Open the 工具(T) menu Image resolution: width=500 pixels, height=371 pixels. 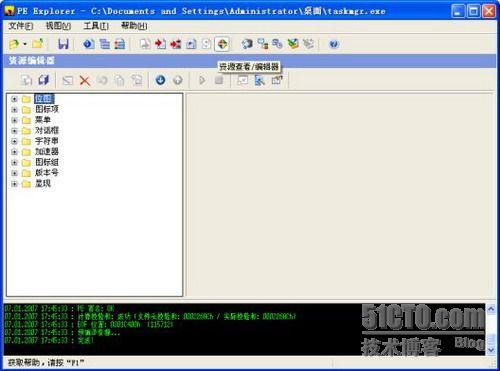click(96, 26)
